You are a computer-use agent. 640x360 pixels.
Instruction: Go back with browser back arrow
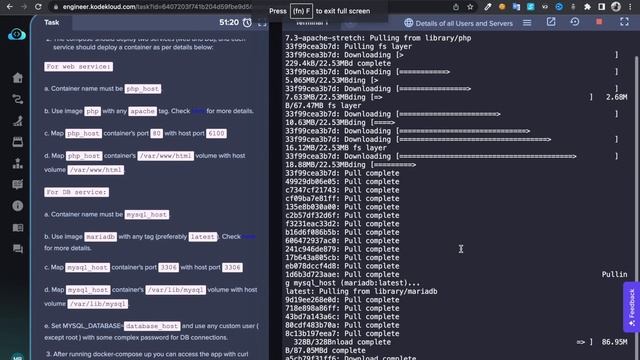click(x=9, y=7)
